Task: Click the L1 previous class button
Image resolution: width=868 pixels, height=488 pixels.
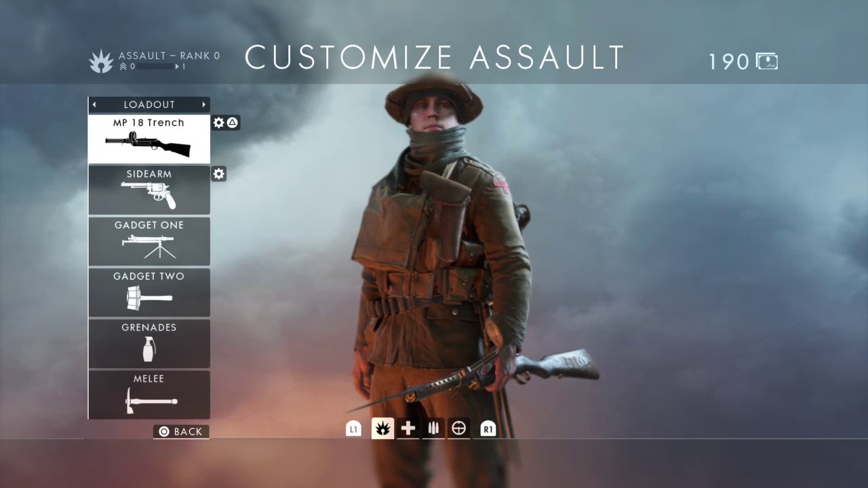Action: (353, 428)
